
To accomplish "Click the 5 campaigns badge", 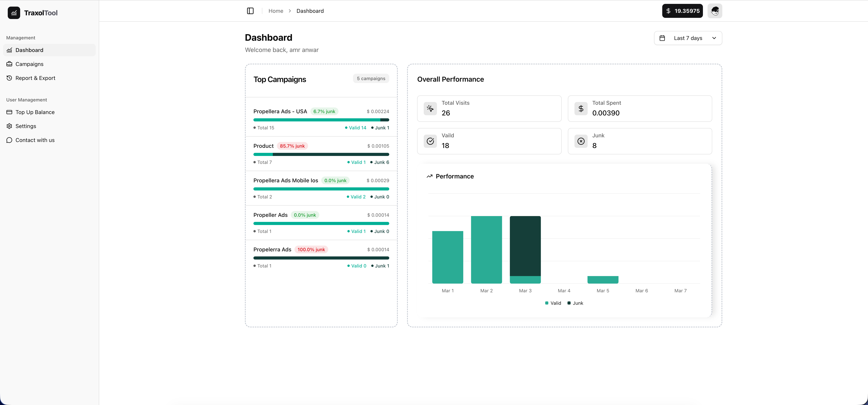I will point(371,78).
